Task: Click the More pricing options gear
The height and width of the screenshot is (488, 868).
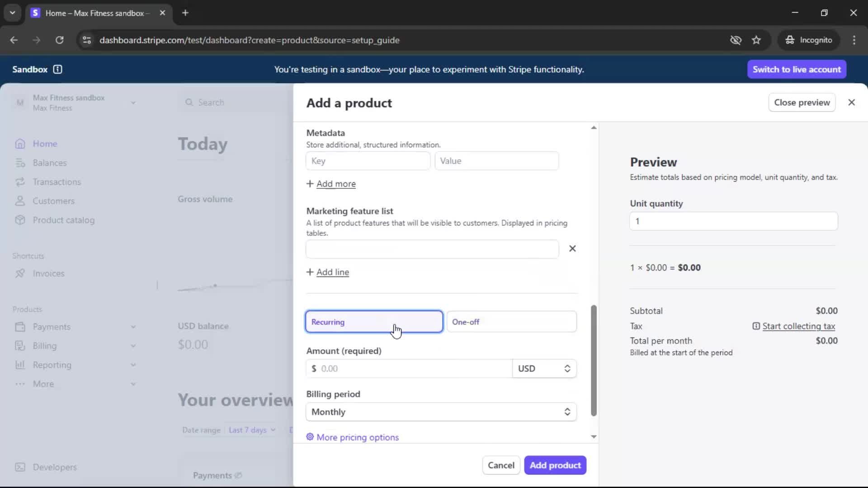Action: click(x=310, y=437)
